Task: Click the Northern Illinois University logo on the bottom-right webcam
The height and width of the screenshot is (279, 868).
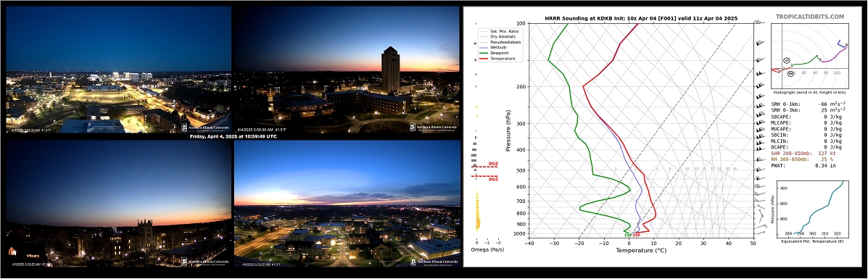Action: [x=434, y=262]
